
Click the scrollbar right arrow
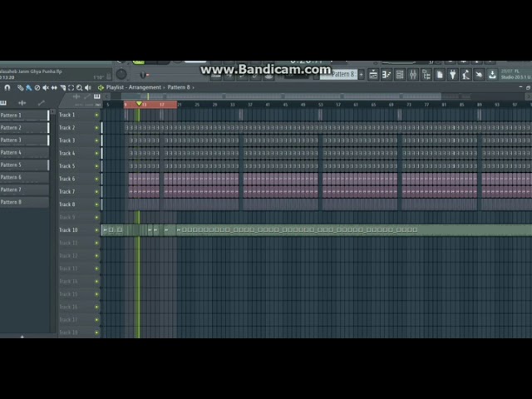click(x=529, y=96)
